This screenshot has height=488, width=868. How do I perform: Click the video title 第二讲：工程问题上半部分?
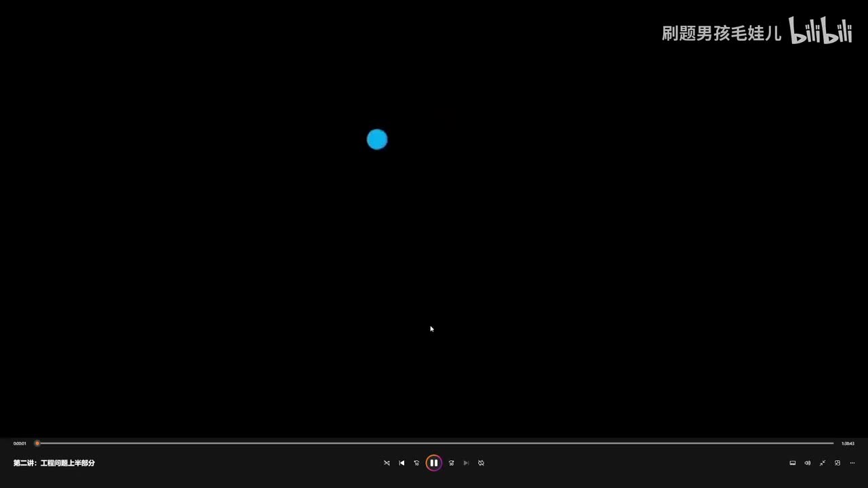pyautogui.click(x=54, y=463)
